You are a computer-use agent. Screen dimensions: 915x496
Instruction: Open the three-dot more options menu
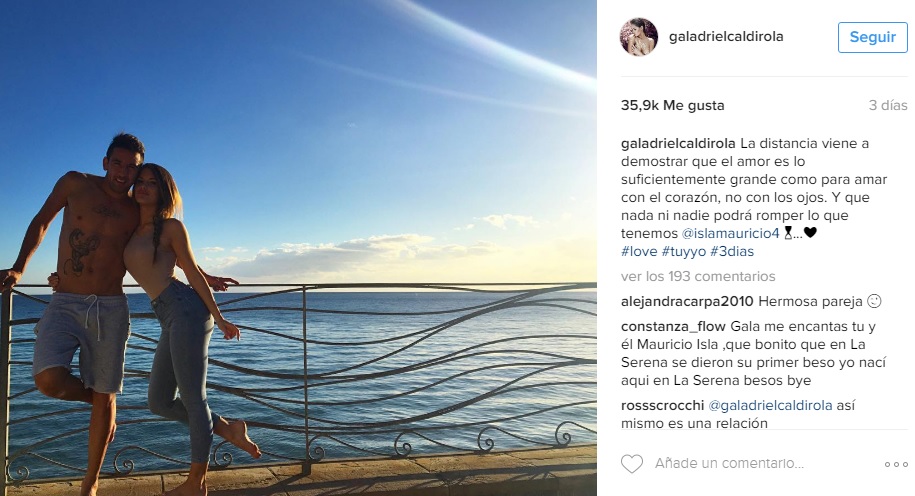click(x=896, y=464)
